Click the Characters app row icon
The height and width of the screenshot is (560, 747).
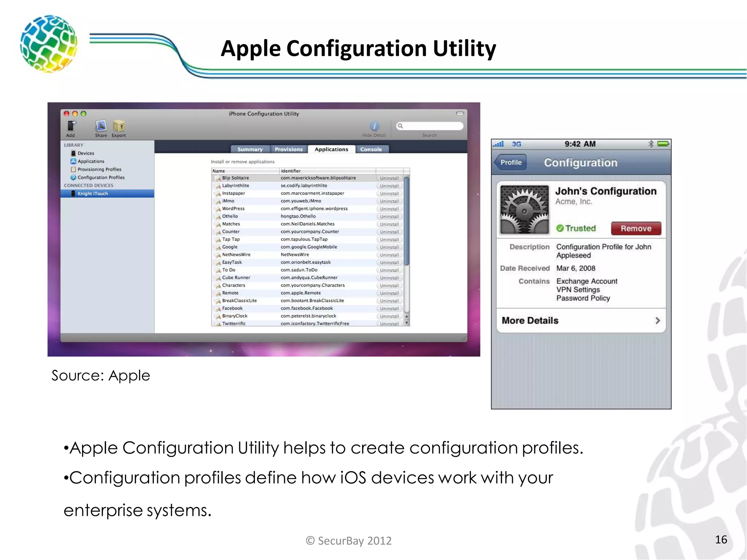[218, 285]
